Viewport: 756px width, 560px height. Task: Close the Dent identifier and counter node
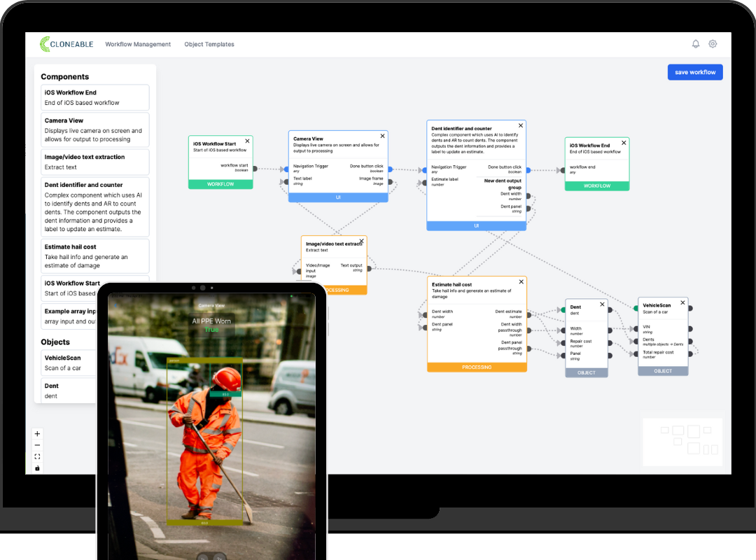coord(521,126)
